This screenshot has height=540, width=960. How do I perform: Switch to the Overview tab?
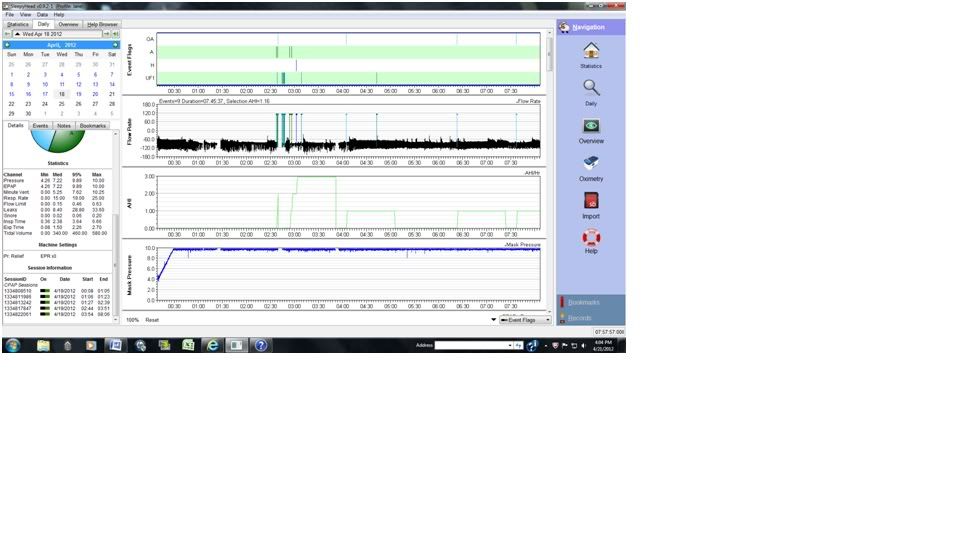(68, 24)
